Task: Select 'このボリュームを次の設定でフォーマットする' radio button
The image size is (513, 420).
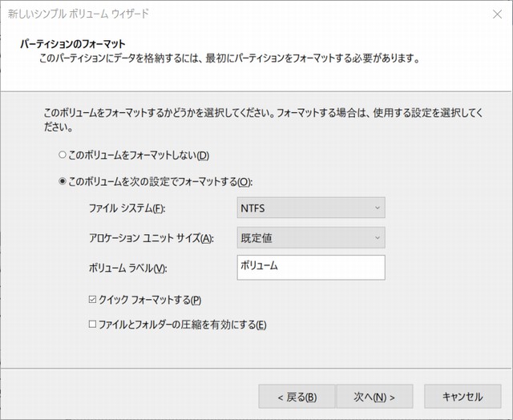Action: point(63,182)
